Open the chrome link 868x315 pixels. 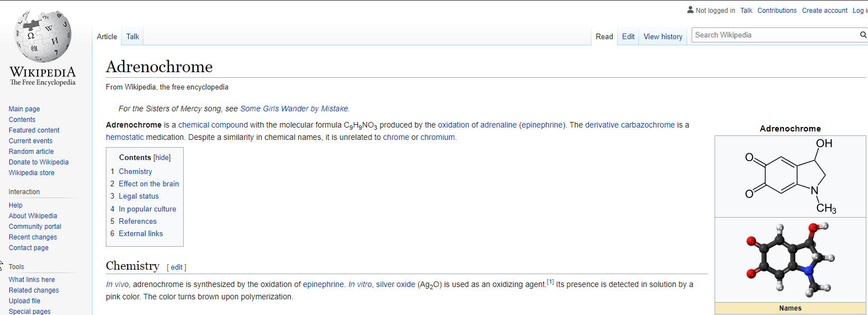click(396, 137)
